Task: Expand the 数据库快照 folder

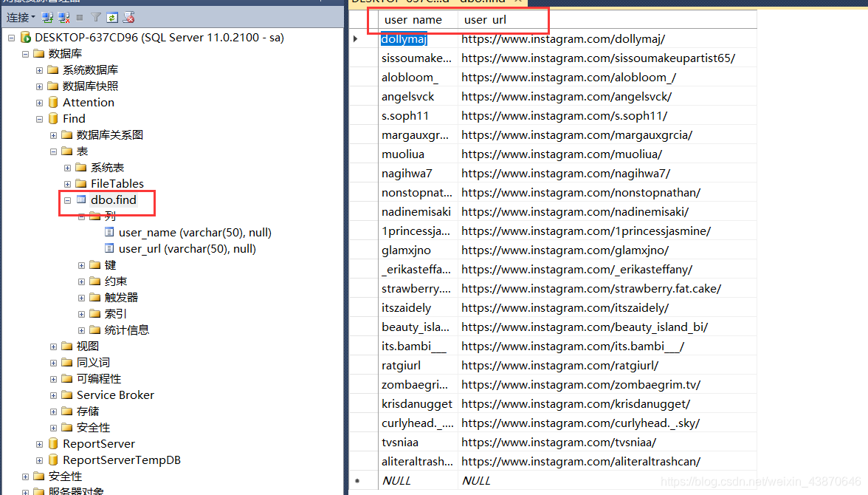Action: coord(39,86)
